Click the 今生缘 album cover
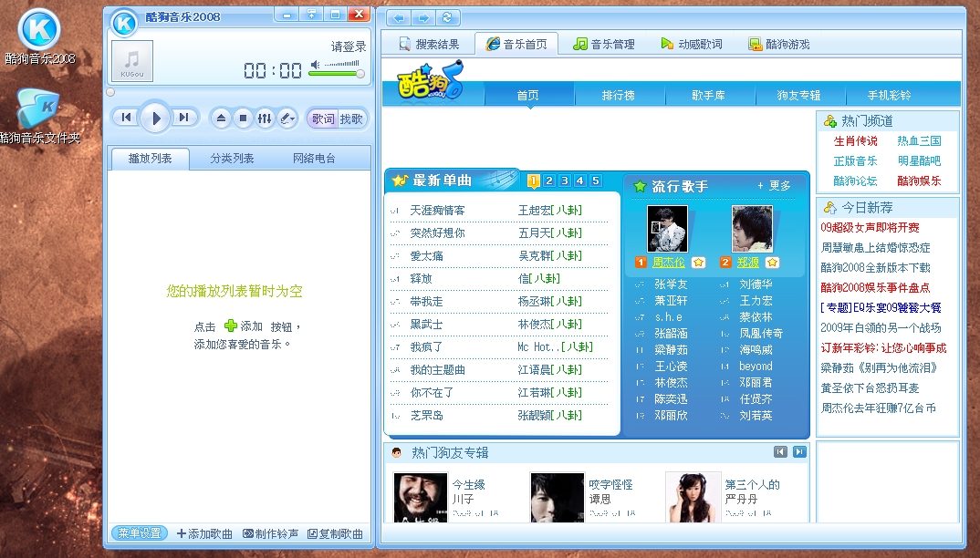The height and width of the screenshot is (558, 980). point(421,498)
